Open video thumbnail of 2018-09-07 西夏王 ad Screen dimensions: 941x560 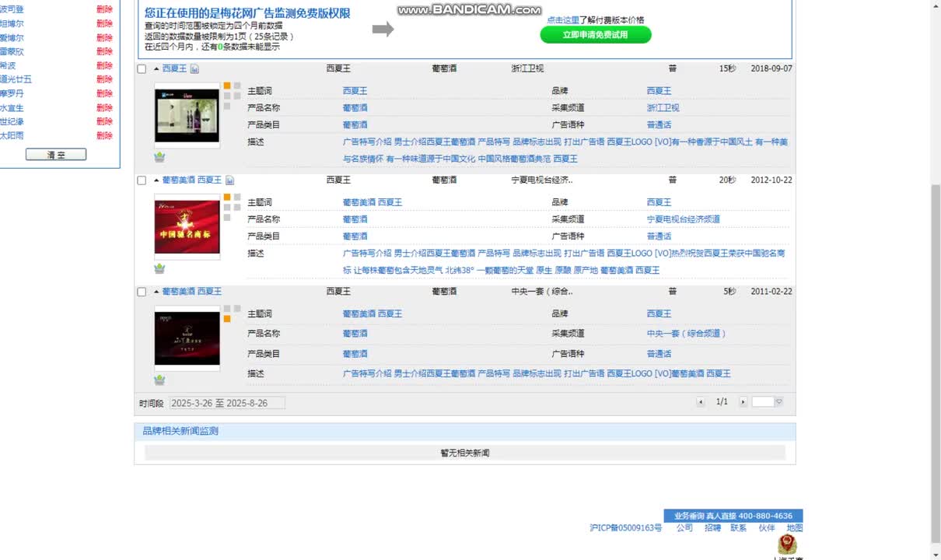pyautogui.click(x=187, y=115)
